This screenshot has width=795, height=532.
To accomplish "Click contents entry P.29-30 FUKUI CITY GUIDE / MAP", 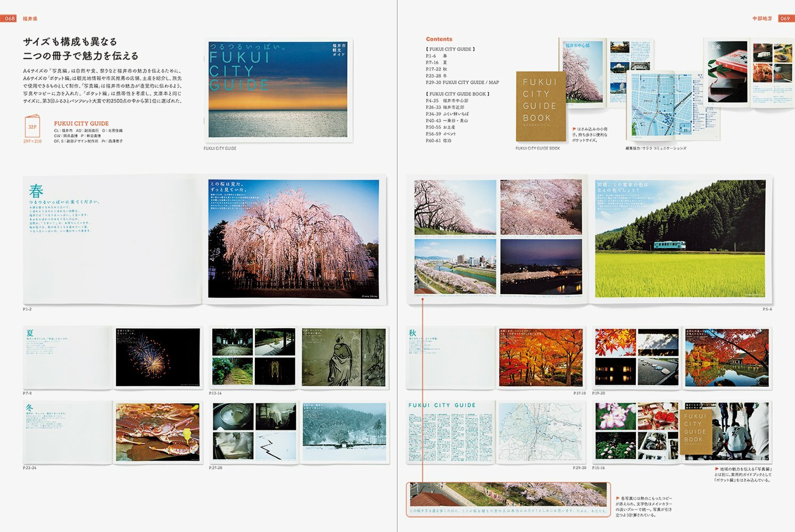I will pos(462,82).
